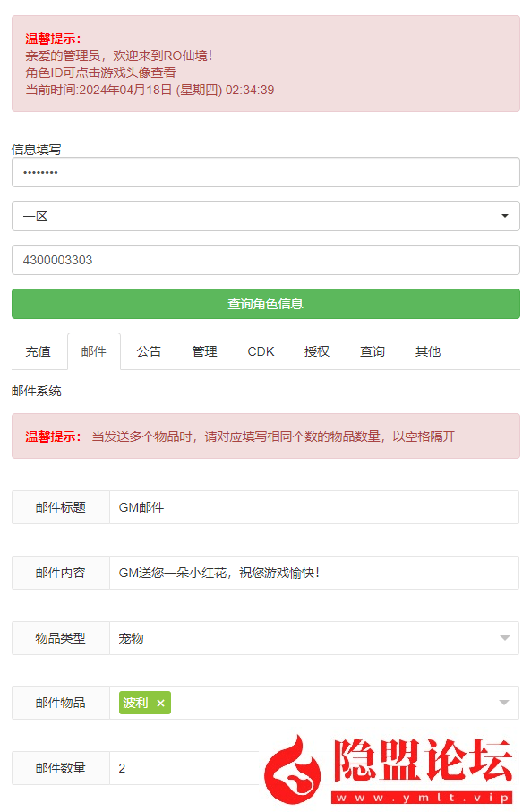
Task: Select the currently active 邮件 tab
Action: 94,351
